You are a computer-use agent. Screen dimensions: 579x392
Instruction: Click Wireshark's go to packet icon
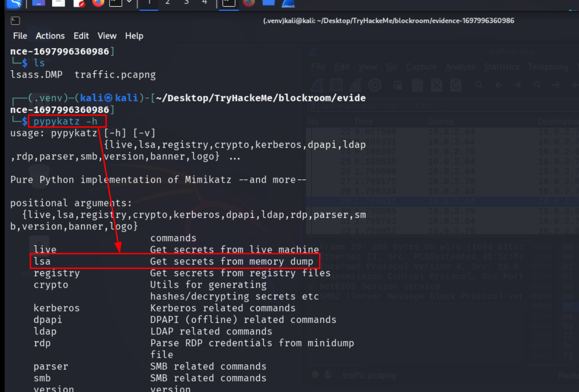coord(537,85)
